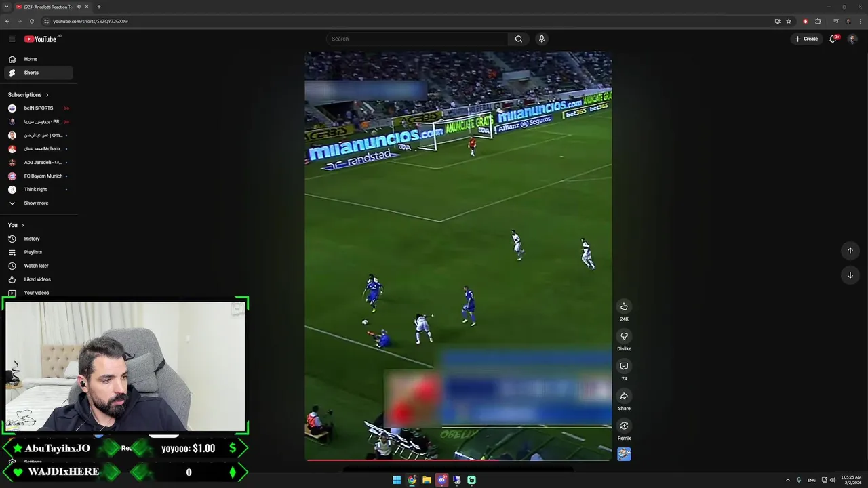
Task: Open the YouTube hamburger guide menu
Action: (12, 39)
